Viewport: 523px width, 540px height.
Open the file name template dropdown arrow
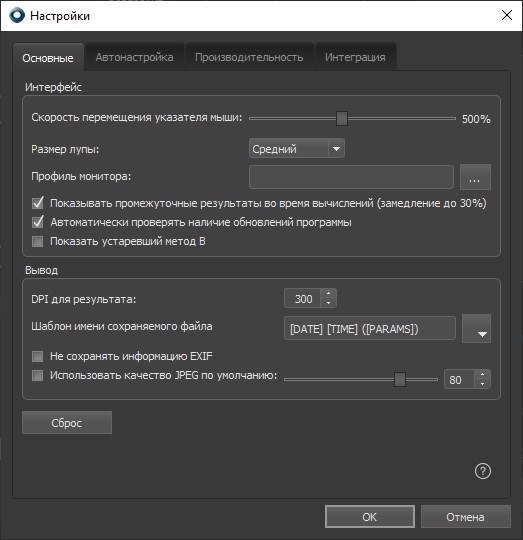click(x=477, y=328)
